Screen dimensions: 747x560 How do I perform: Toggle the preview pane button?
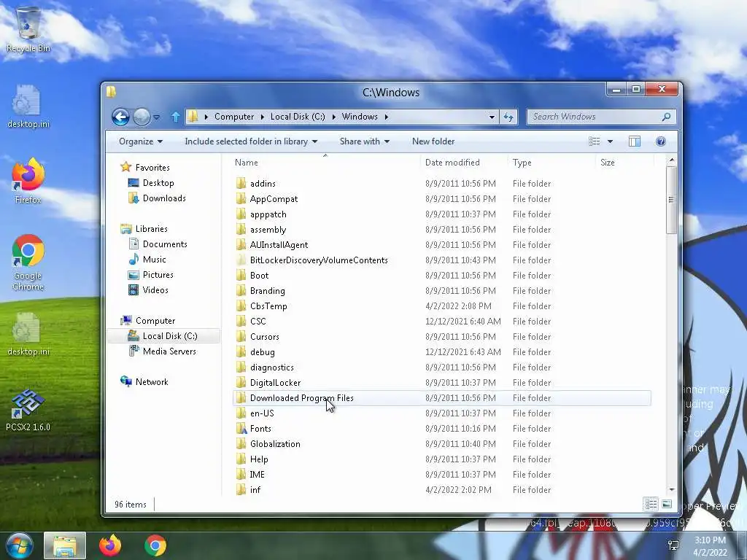tap(634, 141)
